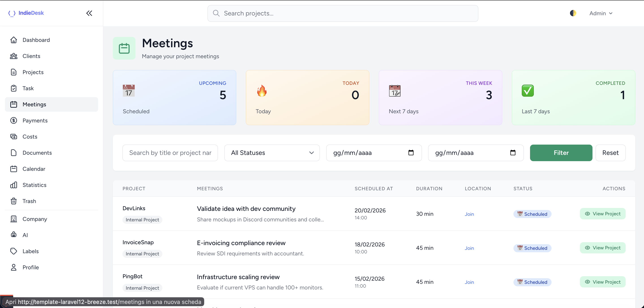The image size is (644, 308).
Task: Click the green Filter button
Action: [x=561, y=153]
